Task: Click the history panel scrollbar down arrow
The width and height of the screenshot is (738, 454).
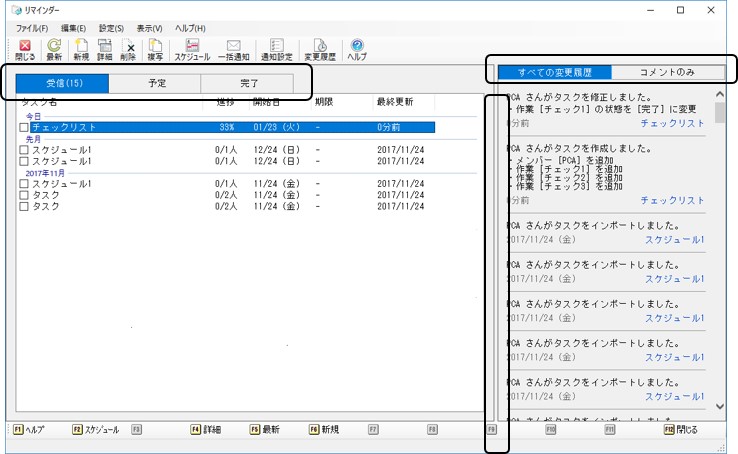Action: pyautogui.click(x=721, y=406)
